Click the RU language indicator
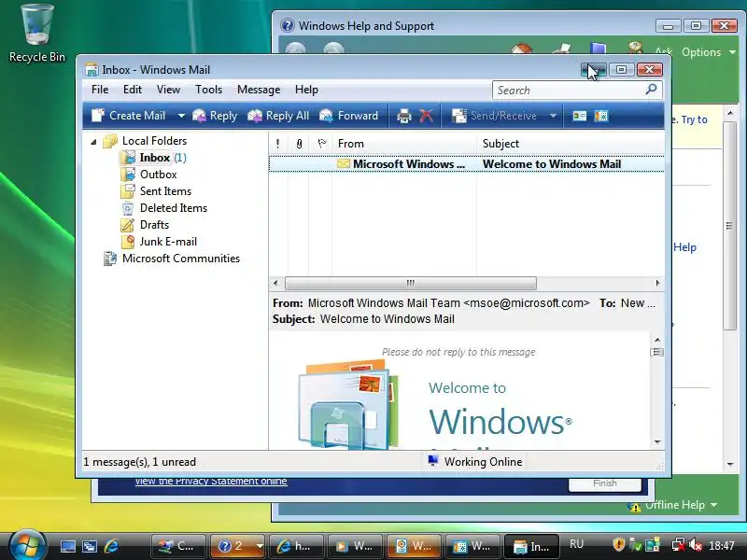The width and height of the screenshot is (747, 560). [576, 544]
